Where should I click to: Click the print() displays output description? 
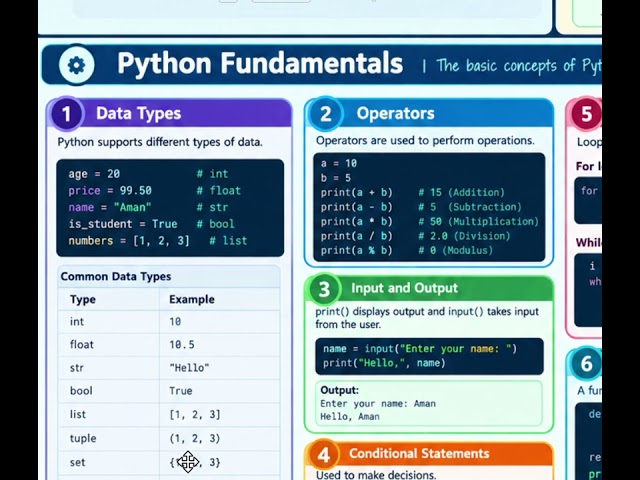427,318
